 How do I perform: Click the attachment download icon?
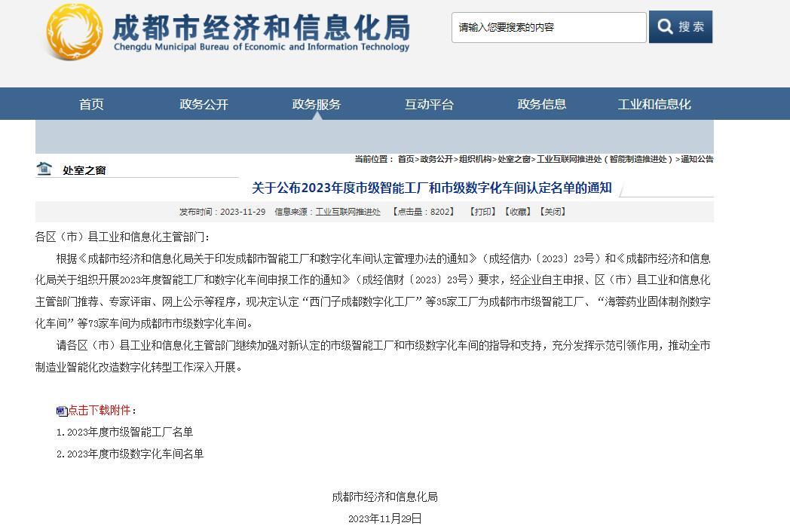(x=62, y=411)
